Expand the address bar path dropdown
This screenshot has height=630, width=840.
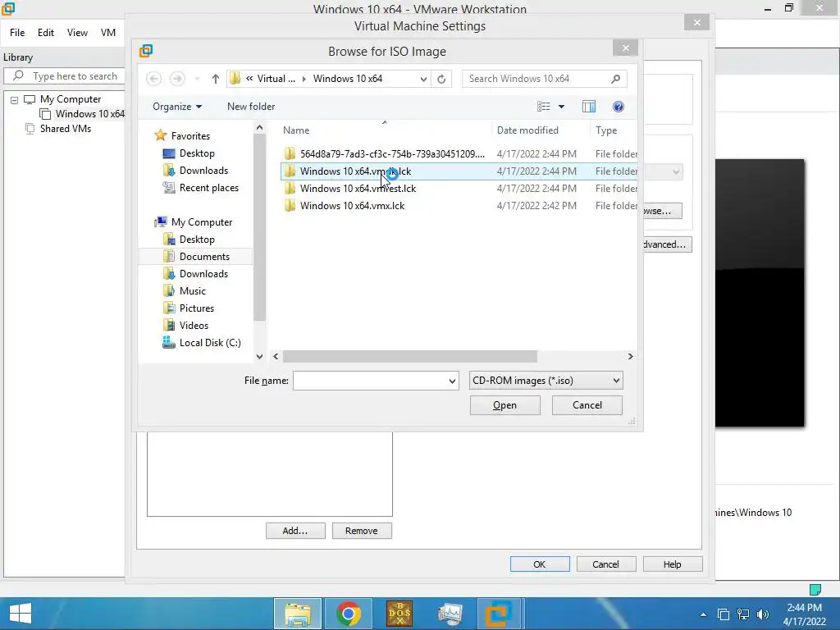tap(423, 79)
